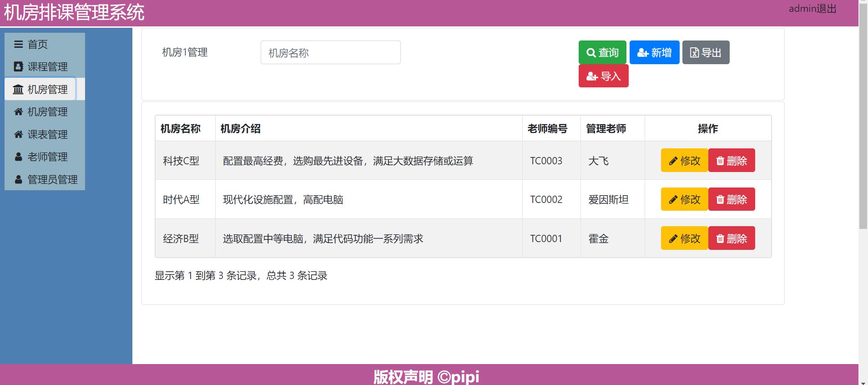Viewport: 868px width, 385px height.
Task: Open 课表管理 in the sidebar
Action: (x=45, y=134)
